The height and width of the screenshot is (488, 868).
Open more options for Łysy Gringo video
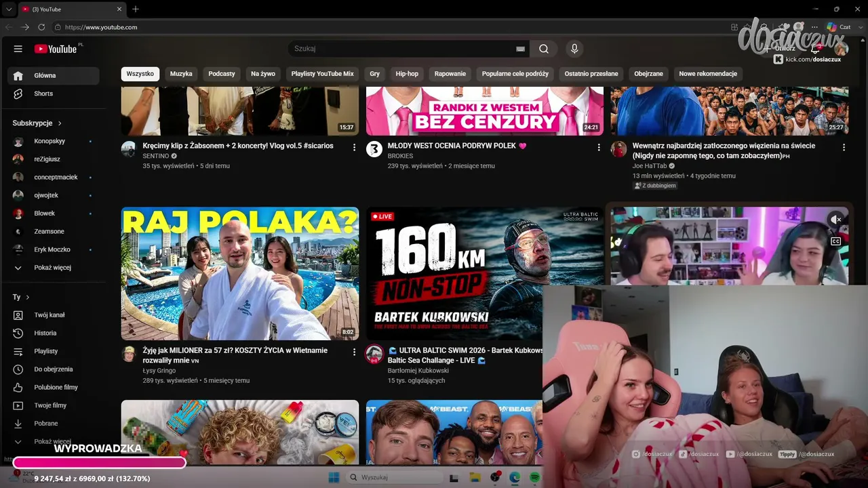coord(354,352)
